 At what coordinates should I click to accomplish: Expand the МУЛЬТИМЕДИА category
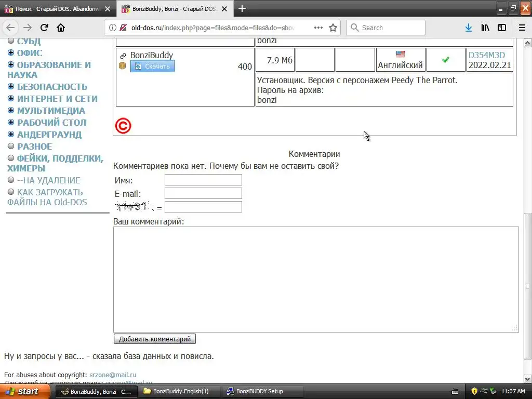click(11, 110)
